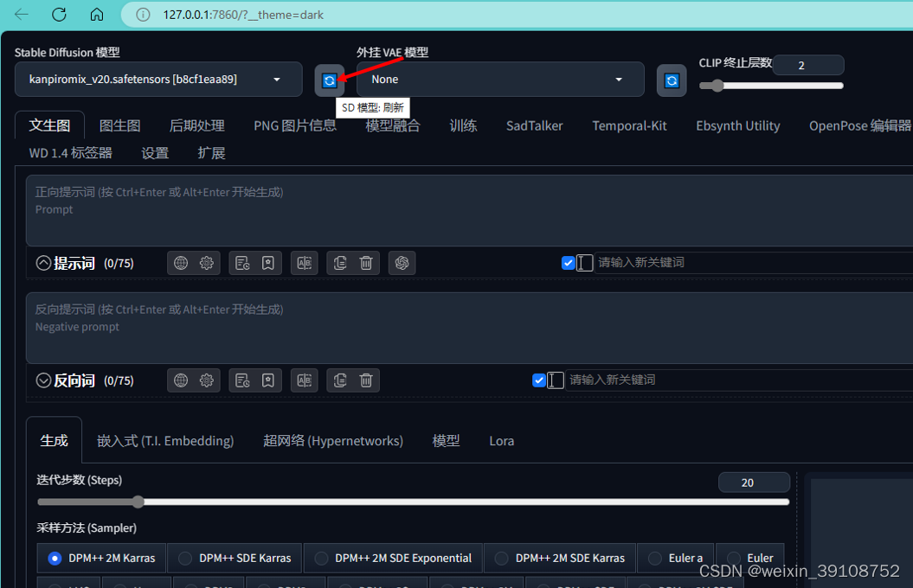Viewport: 913px width, 588px height.
Task: Open favorites bookmark in 提示词 toolbar
Action: point(268,263)
